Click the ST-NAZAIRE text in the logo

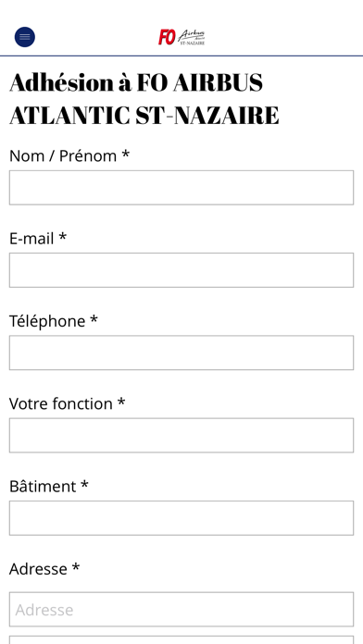pyautogui.click(x=193, y=43)
